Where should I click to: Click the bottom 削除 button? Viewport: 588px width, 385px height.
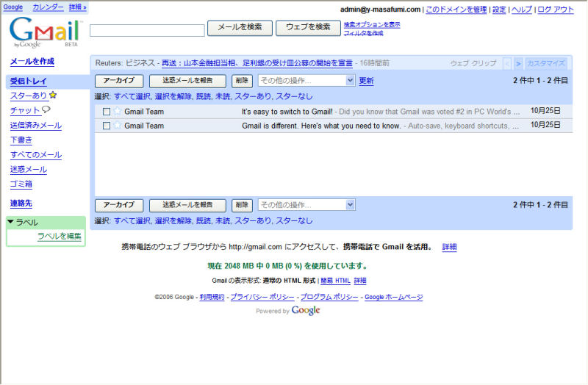click(x=242, y=205)
